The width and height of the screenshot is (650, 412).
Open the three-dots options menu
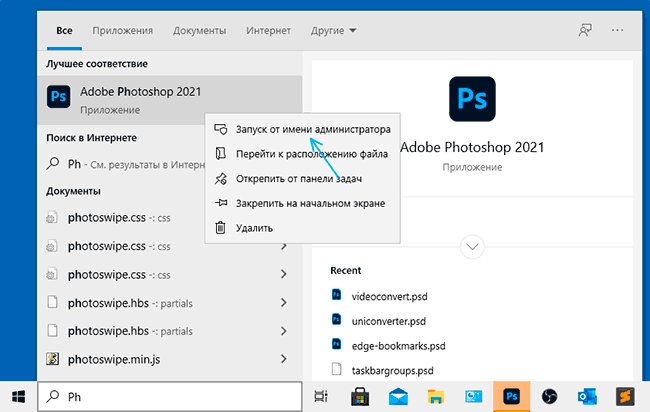click(617, 30)
